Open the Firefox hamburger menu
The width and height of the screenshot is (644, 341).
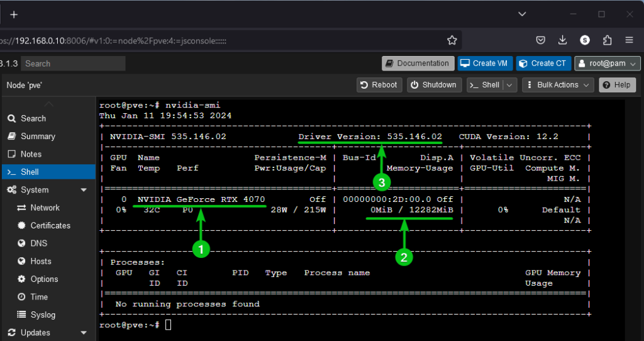point(629,40)
